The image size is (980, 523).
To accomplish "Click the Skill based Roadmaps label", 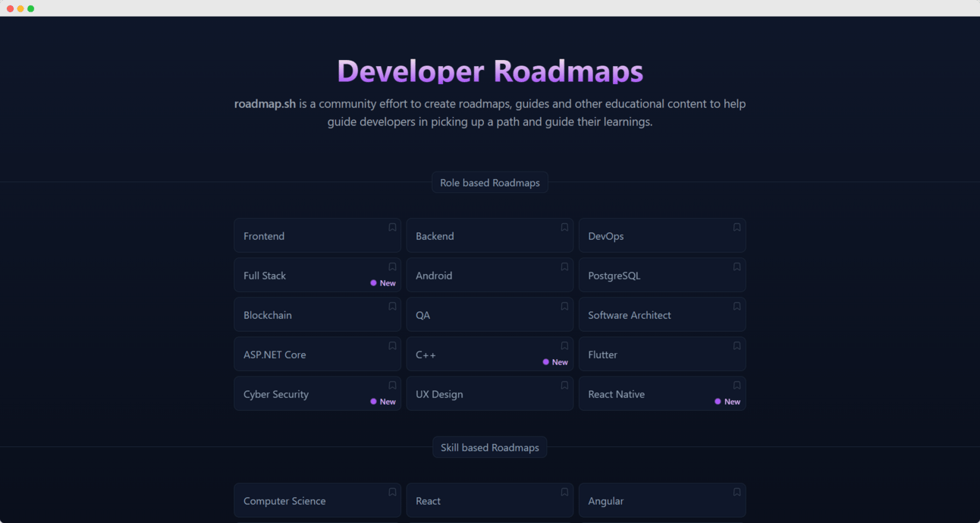I will (x=490, y=447).
